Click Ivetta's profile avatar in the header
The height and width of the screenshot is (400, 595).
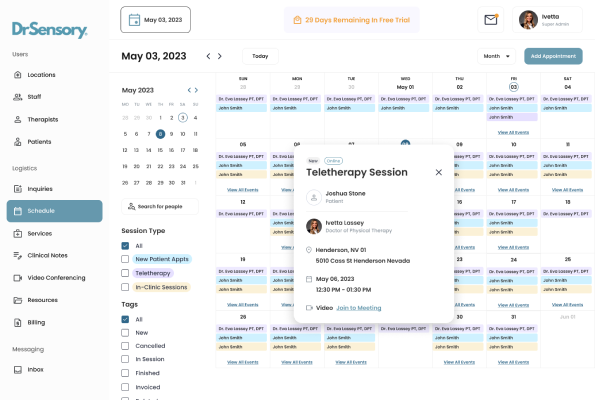pyautogui.click(x=528, y=20)
